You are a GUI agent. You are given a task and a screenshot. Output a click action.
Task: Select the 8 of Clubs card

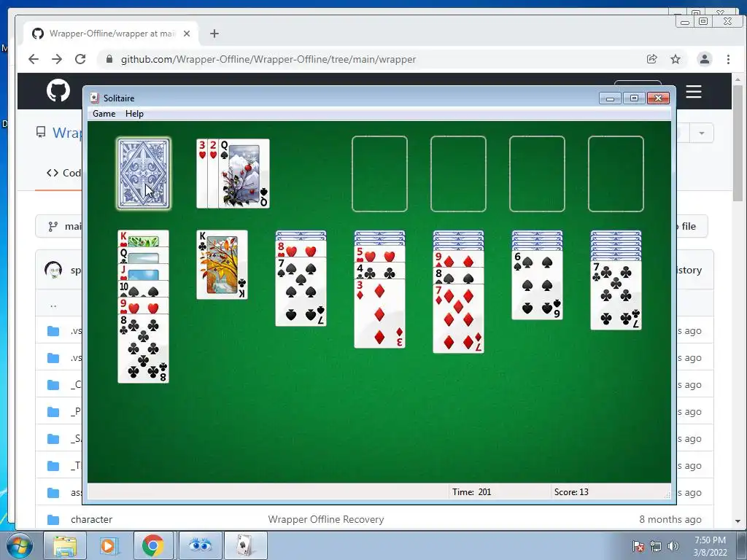144,349
